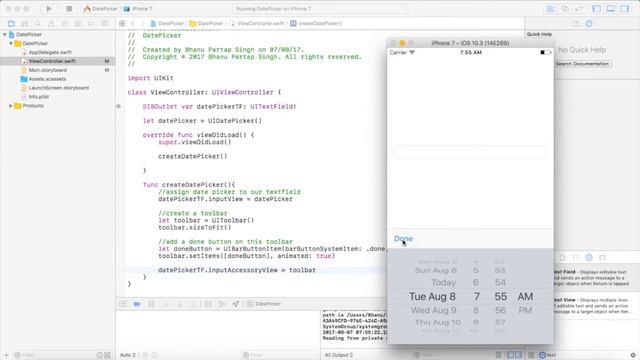Image resolution: width=640 pixels, height=360 pixels.
Task: Stop the running app with the Stop button
Action: [69, 9]
